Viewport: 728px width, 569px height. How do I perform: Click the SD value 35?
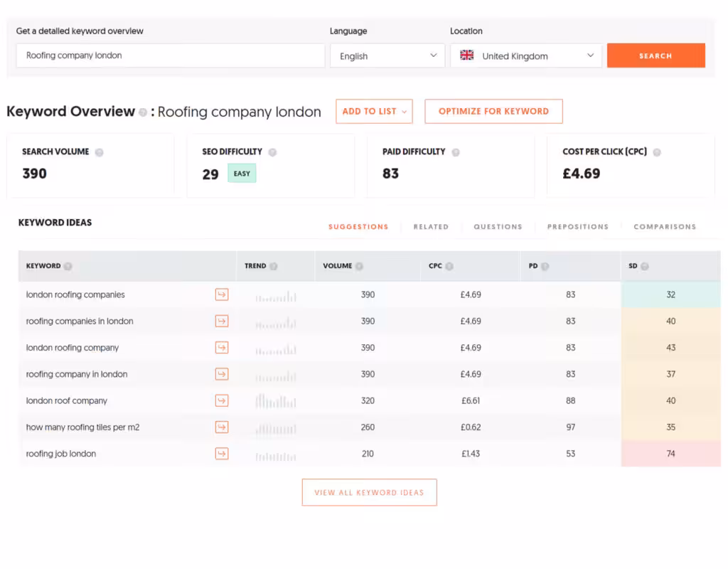[x=671, y=427]
